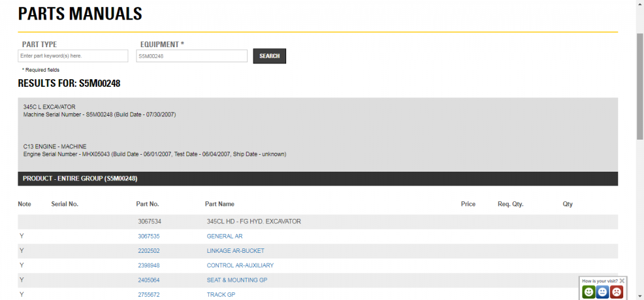
Task: Click the Y note in the TRACK GP row
Action: click(x=22, y=295)
